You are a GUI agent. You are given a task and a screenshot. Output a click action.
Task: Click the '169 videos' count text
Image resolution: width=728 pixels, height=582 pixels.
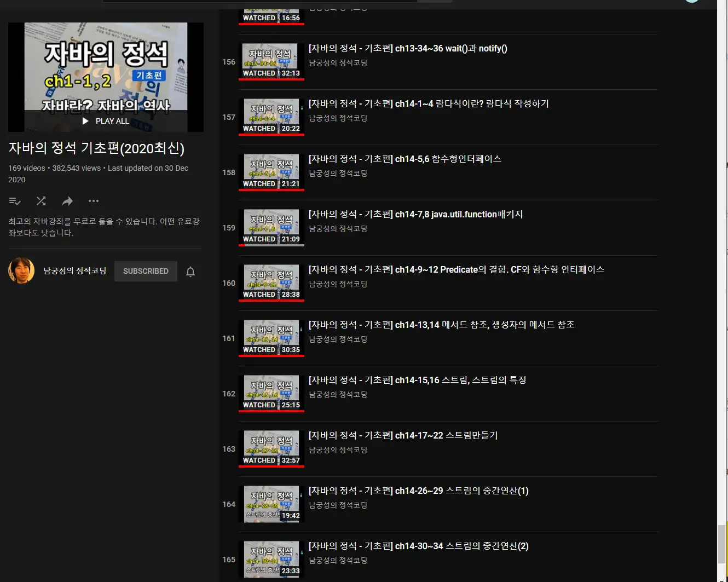point(27,168)
